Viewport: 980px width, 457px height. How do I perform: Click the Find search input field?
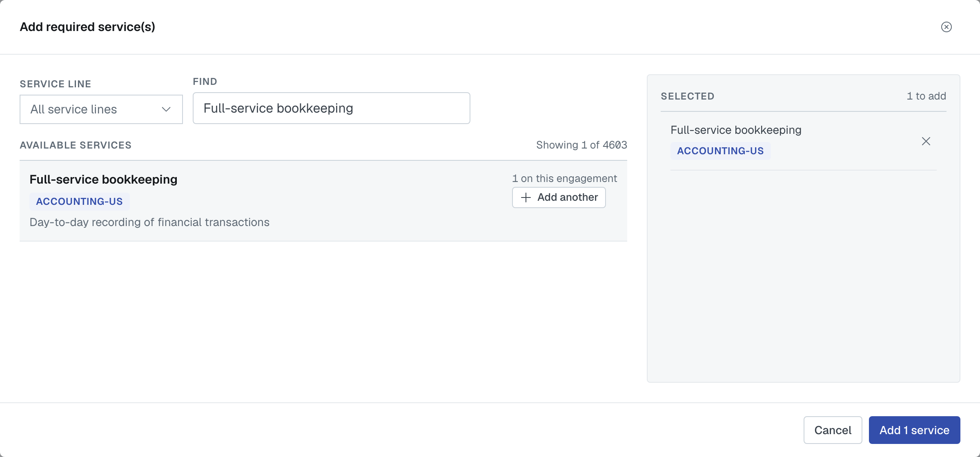331,108
